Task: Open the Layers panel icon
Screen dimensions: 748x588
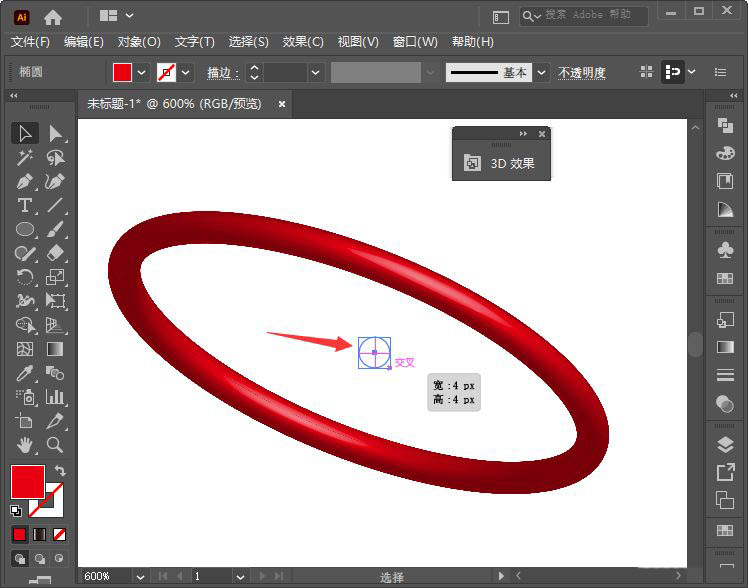Action: [x=725, y=444]
